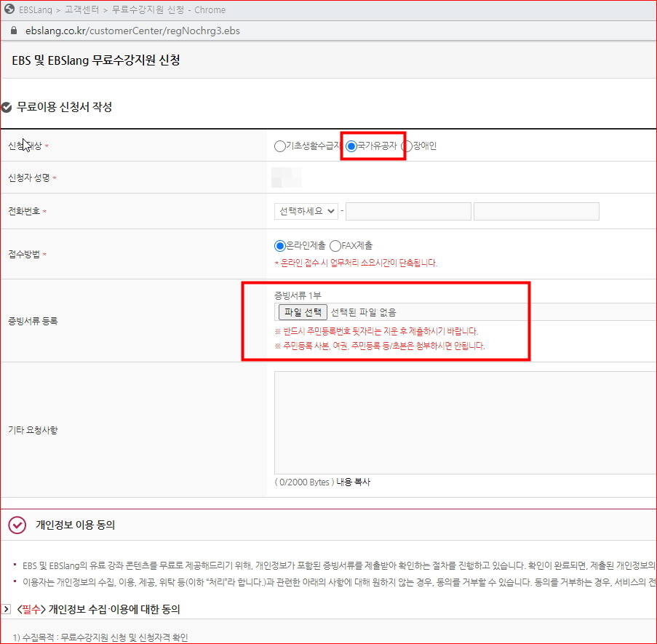This screenshot has height=644, width=657.
Task: Click the padlock icon beside the URL
Action: coord(12,31)
